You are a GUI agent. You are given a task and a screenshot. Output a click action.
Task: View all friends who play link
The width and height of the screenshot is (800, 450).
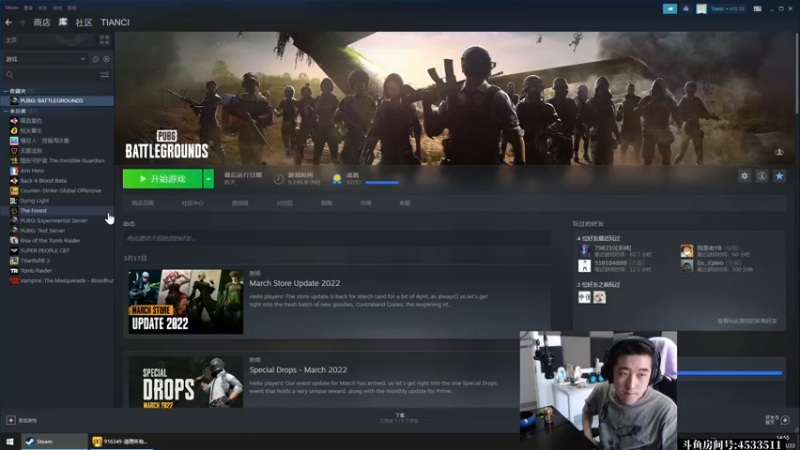coord(747,321)
